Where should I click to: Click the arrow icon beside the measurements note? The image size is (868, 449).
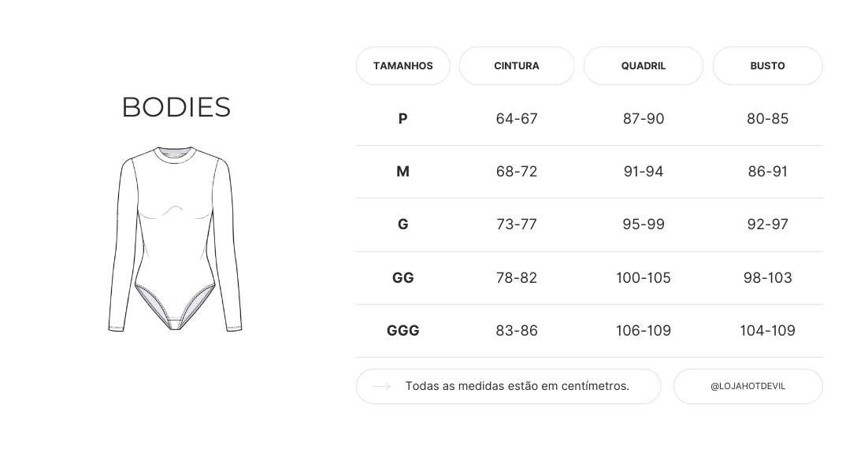point(382,387)
